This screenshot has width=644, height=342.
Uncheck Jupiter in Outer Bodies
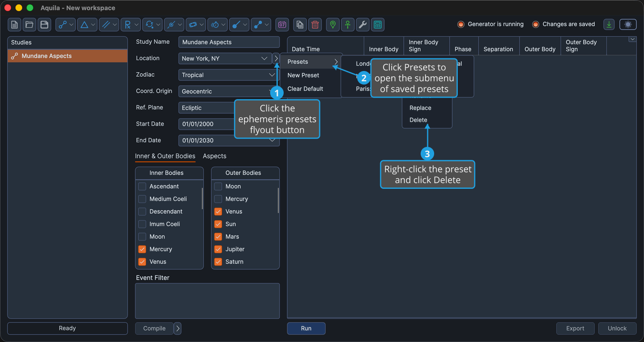click(x=218, y=249)
